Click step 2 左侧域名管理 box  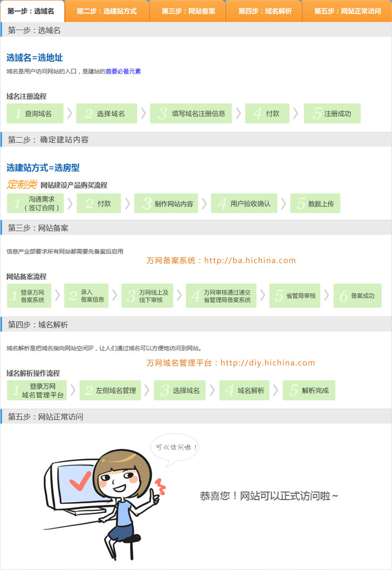(110, 390)
